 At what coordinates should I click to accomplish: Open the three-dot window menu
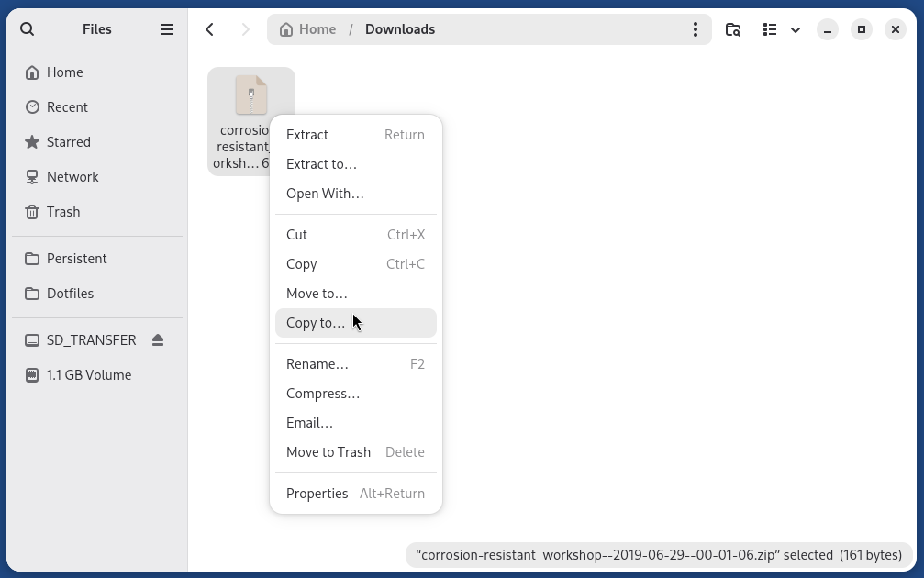tap(696, 28)
